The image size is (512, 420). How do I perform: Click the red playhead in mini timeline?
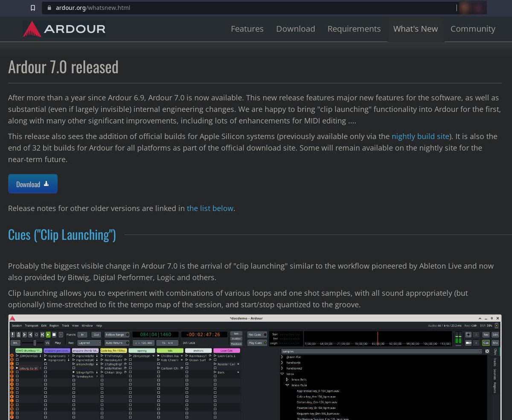tap(378, 338)
